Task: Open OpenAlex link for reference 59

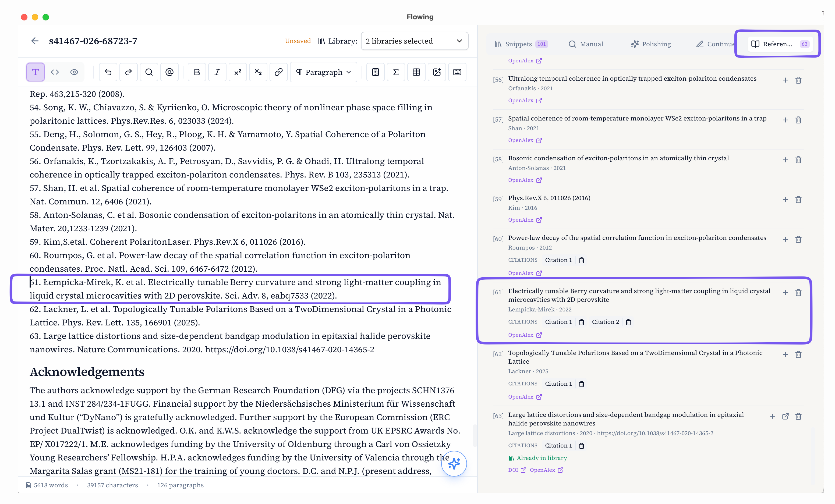Action: [x=525, y=220]
